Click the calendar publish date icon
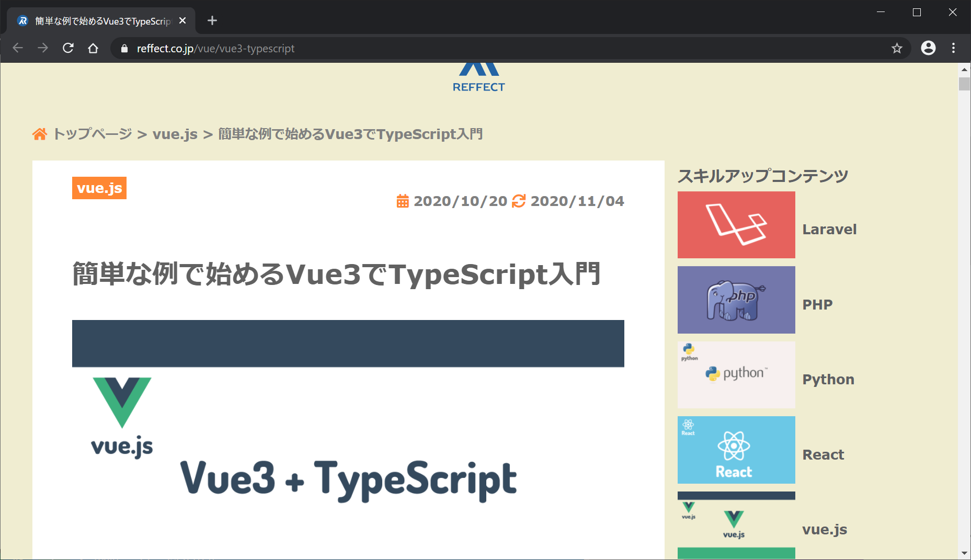Screen dimensions: 971x560 (403, 201)
